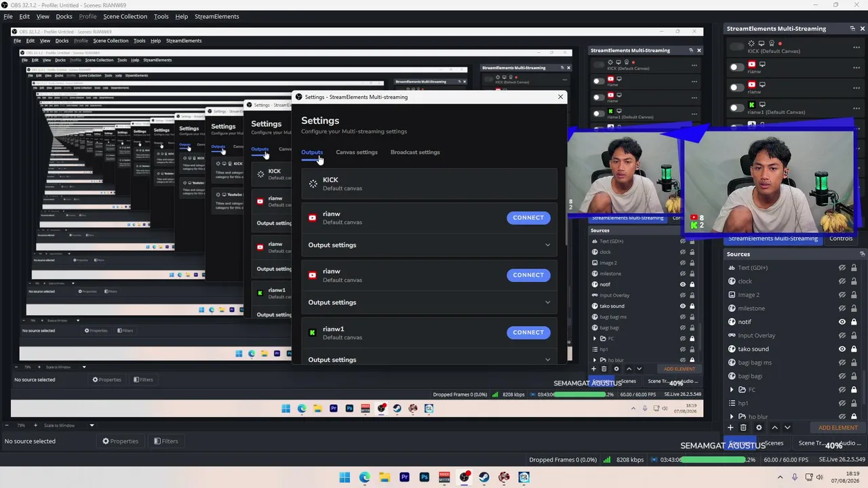The height and width of the screenshot is (488, 868).
Task: Show the bagi bagi ms source via its eye icon
Action: click(842, 363)
